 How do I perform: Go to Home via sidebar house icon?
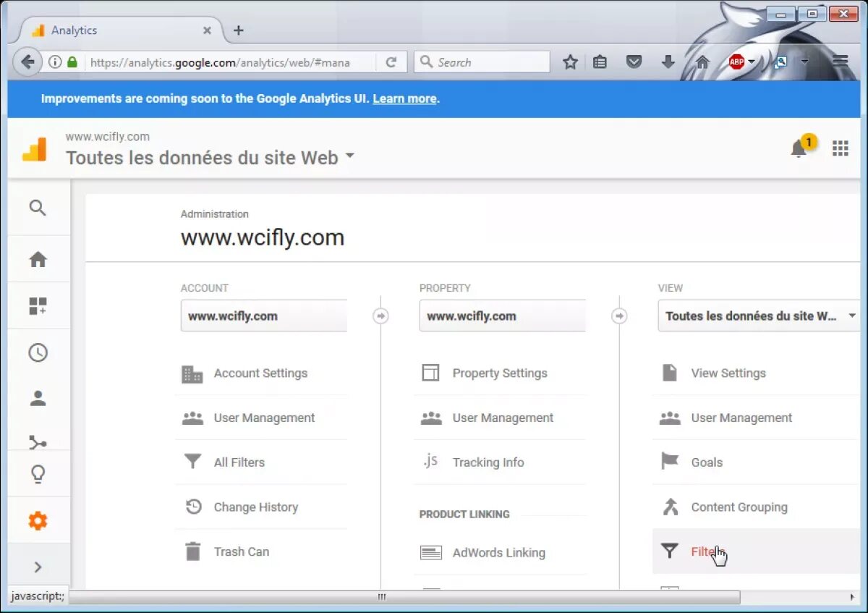[38, 259]
